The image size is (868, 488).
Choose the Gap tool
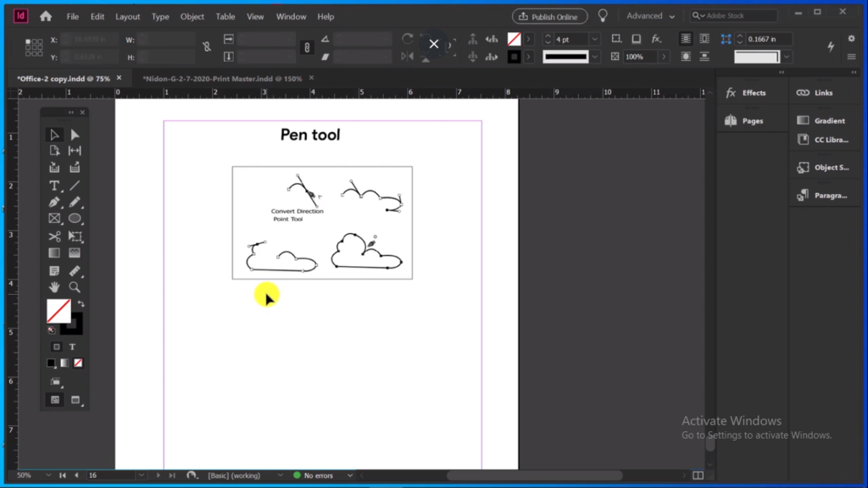75,151
